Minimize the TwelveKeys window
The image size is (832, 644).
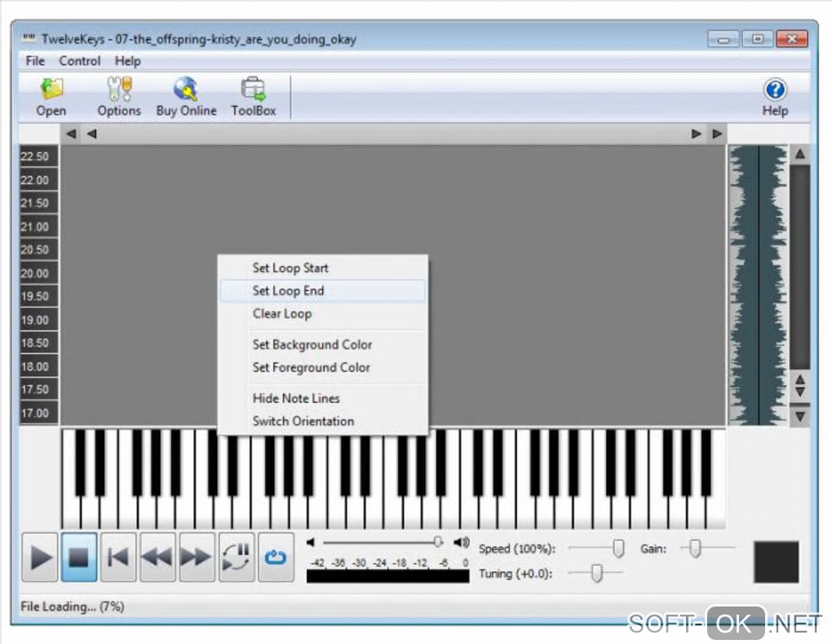coord(724,39)
